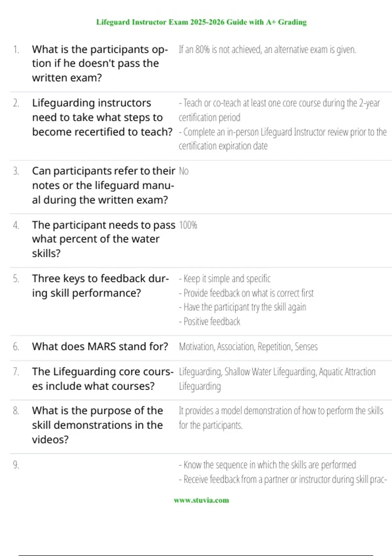This screenshot has height=556, width=392.
Task: Select the 'Three keys to feedback' question
Action: 100,286
